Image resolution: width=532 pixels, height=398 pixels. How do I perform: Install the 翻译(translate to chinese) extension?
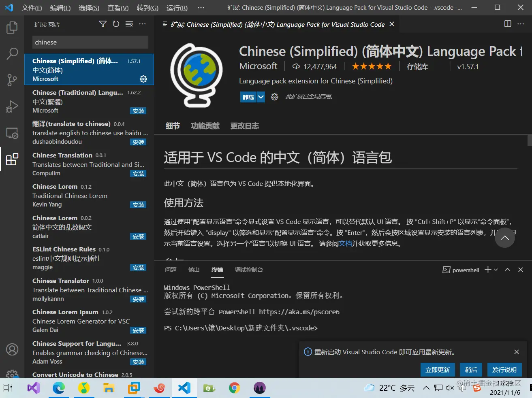tap(138, 142)
